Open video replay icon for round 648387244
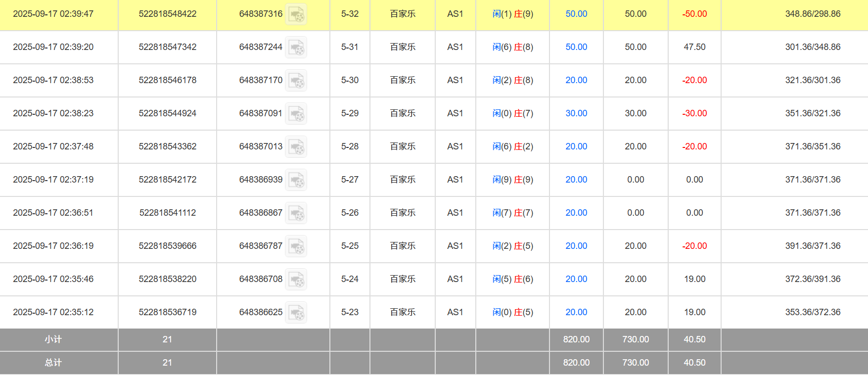The width and height of the screenshot is (868, 379). 296,47
